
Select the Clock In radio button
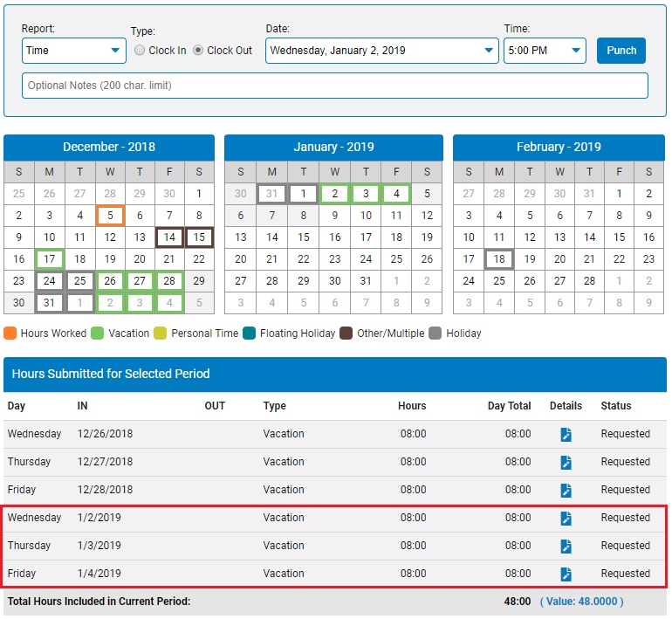pos(140,51)
